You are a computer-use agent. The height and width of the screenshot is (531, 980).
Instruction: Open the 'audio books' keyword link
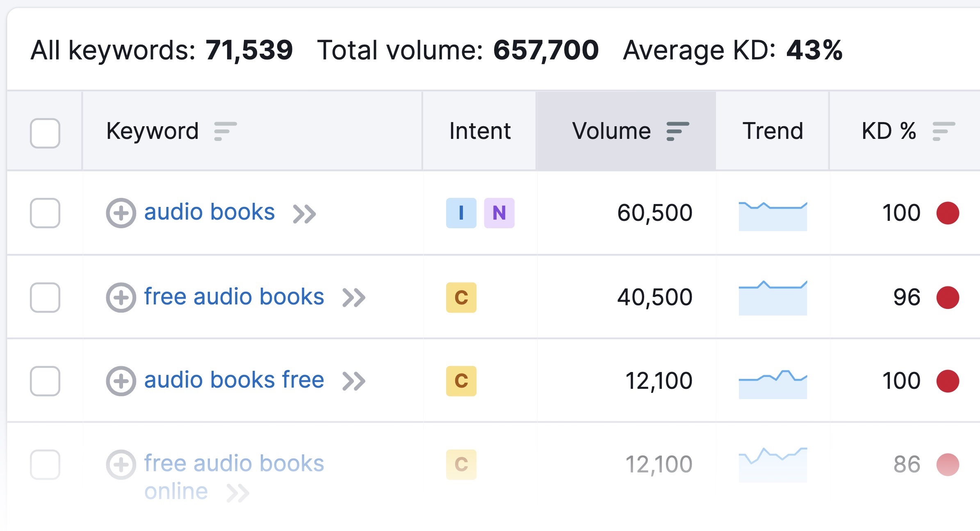[x=209, y=212]
